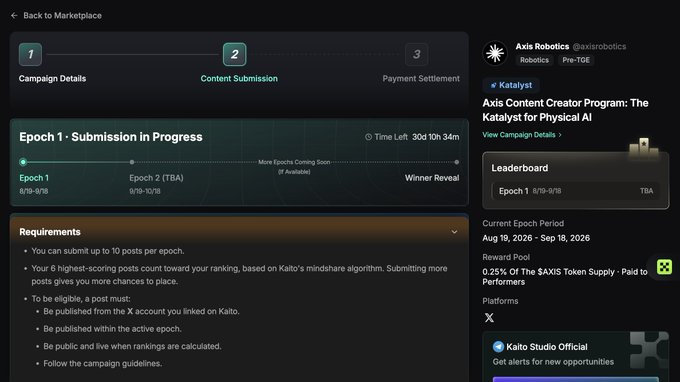The height and width of the screenshot is (382, 680).
Task: Collapse the Requirements section chevron
Action: pyautogui.click(x=454, y=232)
